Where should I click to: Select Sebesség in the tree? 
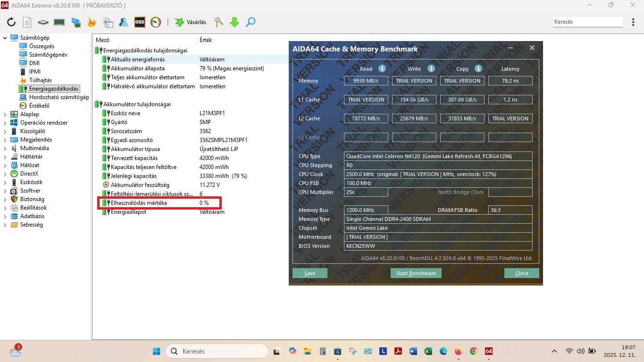click(32, 225)
